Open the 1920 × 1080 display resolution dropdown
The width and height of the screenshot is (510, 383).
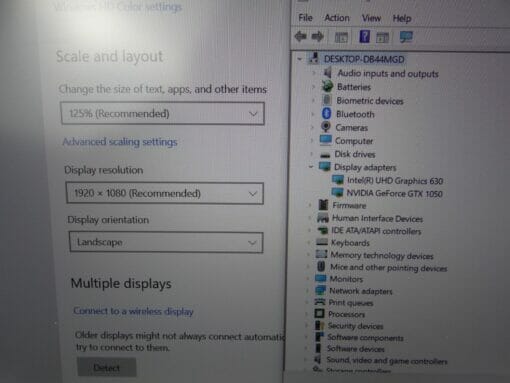(x=165, y=193)
